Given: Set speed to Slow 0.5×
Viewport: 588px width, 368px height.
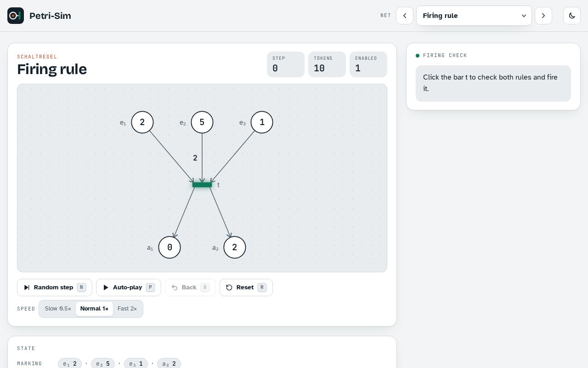Looking at the screenshot, I should [x=58, y=309].
